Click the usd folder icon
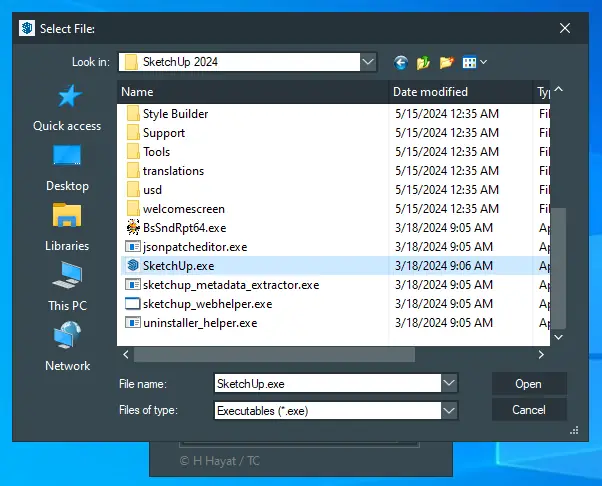Image resolution: width=602 pixels, height=486 pixels. [133, 189]
